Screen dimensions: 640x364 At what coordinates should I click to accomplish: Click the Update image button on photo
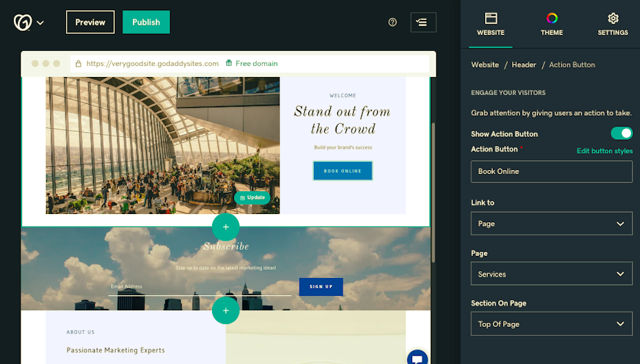click(x=252, y=197)
